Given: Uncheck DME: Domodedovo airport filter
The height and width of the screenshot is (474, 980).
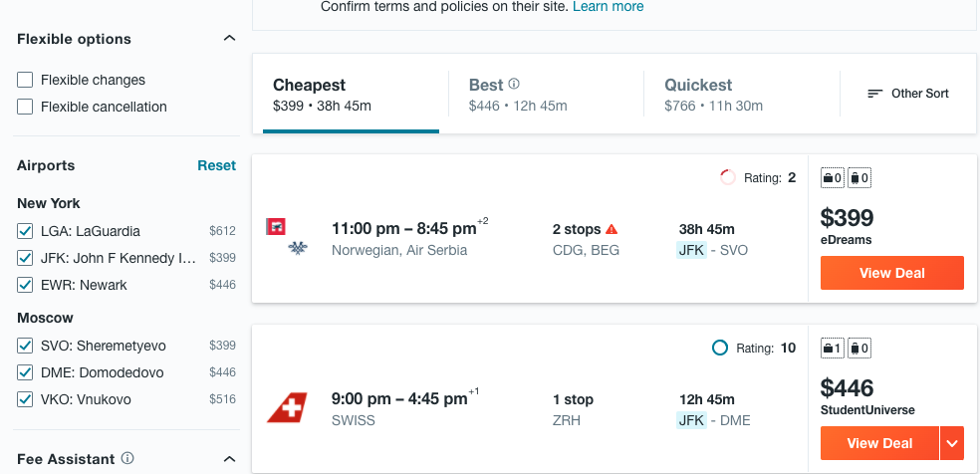Looking at the screenshot, I should coord(26,372).
